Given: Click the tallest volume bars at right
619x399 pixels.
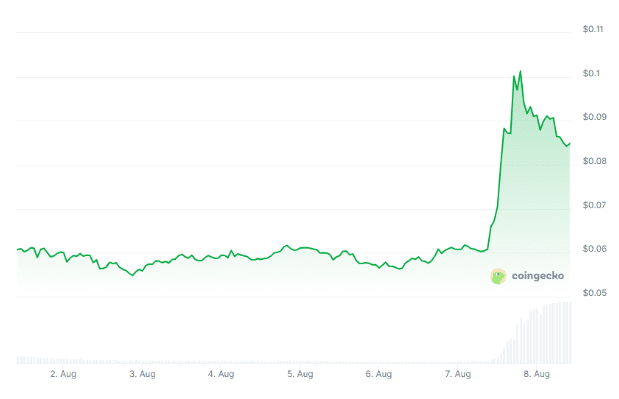Looking at the screenshot, I should pos(563,333).
